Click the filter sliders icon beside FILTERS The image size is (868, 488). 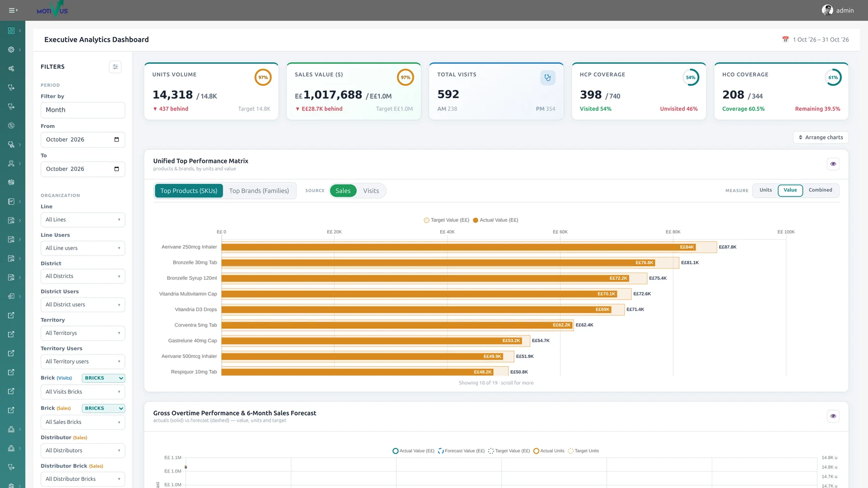point(115,67)
